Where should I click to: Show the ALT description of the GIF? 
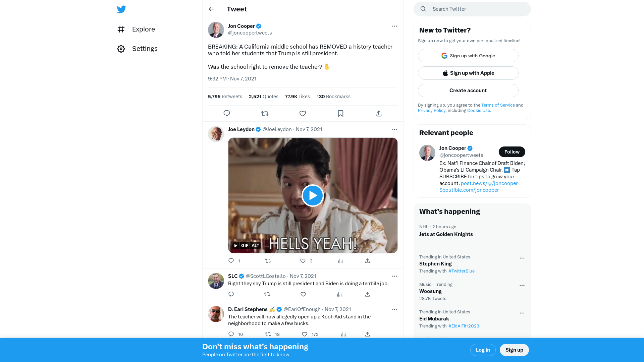coord(255,246)
